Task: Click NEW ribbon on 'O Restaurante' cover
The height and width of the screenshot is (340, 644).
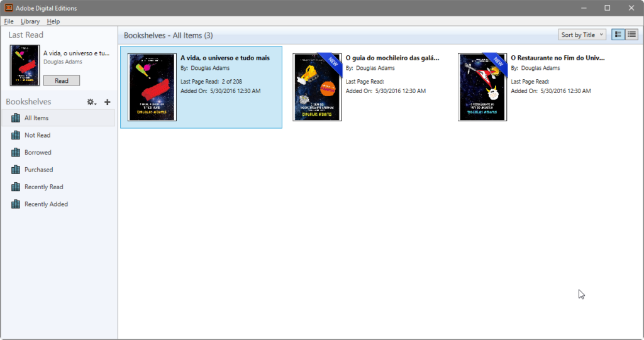Action: click(497, 63)
